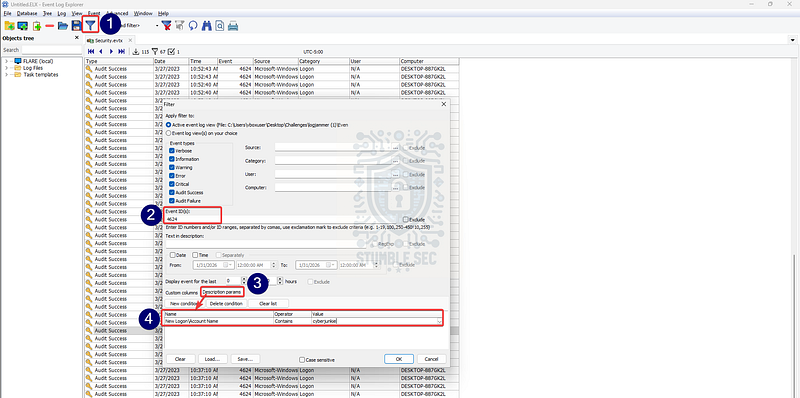Click the Save... button in Filter dialog
The image size is (800, 398).
pos(245,359)
